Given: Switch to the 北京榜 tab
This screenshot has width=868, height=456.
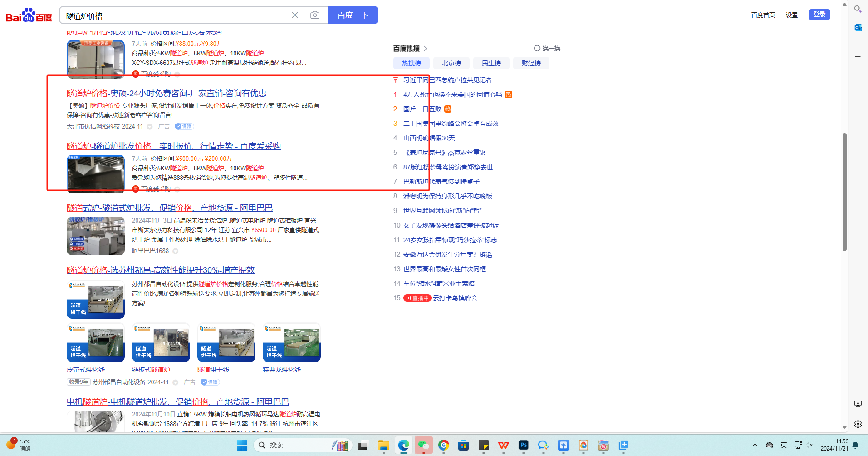Looking at the screenshot, I should click(x=451, y=63).
